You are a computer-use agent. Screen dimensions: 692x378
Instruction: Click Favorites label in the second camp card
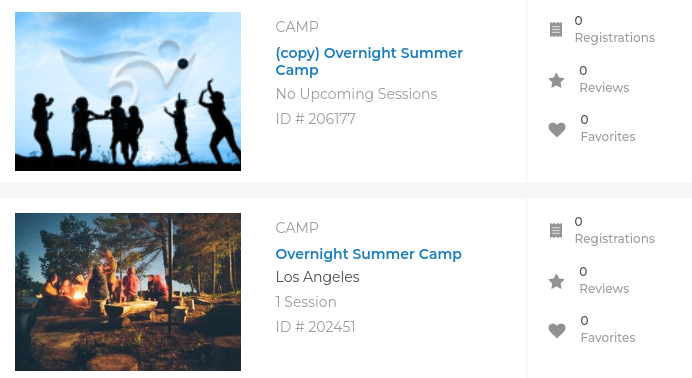pyautogui.click(x=608, y=337)
